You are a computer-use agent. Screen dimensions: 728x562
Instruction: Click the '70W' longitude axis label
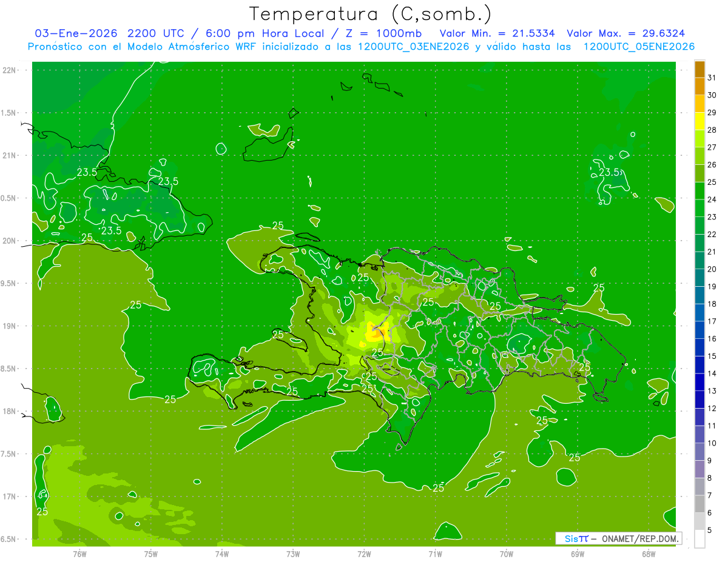click(506, 554)
